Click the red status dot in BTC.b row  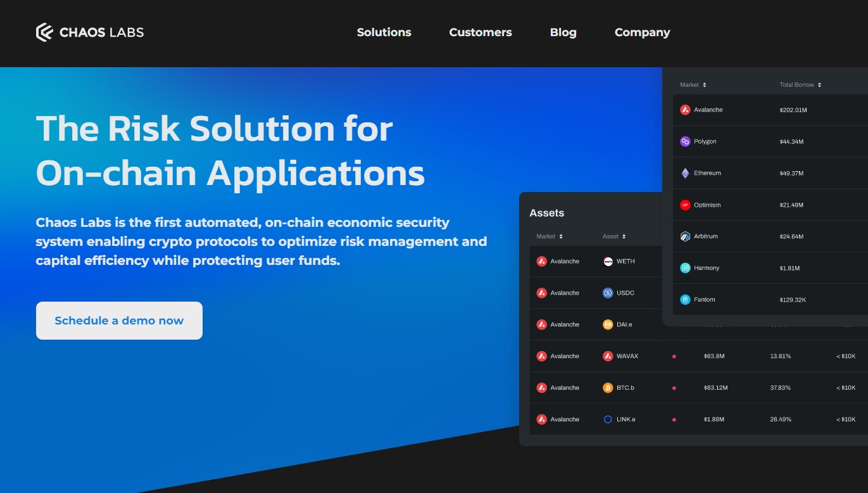pos(674,388)
